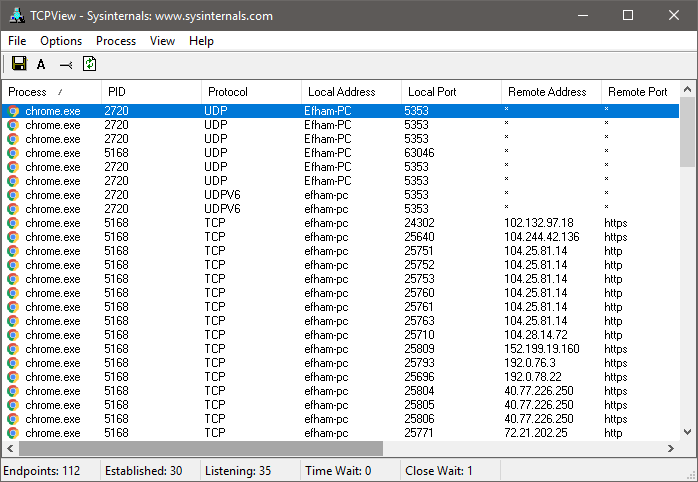The height and width of the screenshot is (482, 698).
Task: Click the Close Wait: 1 status entry
Action: point(438,470)
